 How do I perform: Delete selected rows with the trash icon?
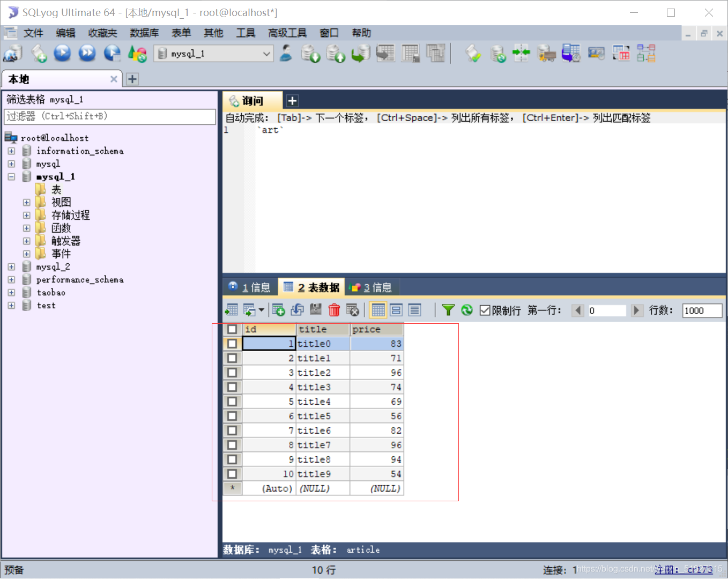tap(334, 310)
